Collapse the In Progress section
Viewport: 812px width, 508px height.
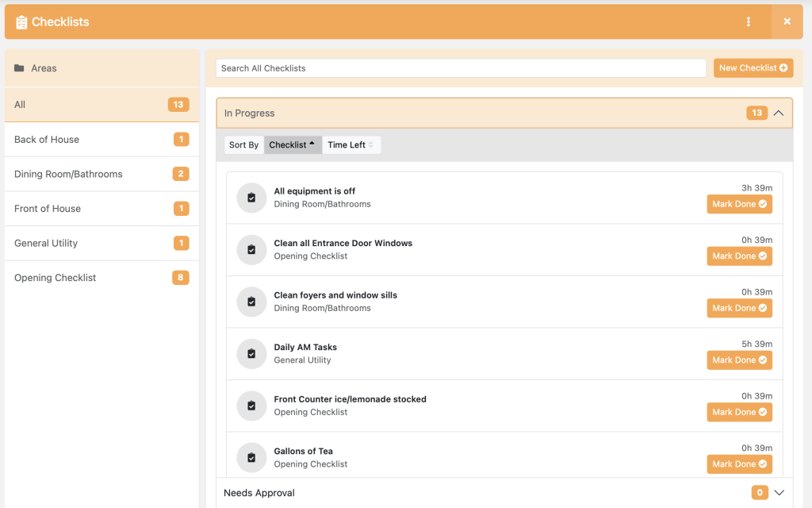coord(778,114)
